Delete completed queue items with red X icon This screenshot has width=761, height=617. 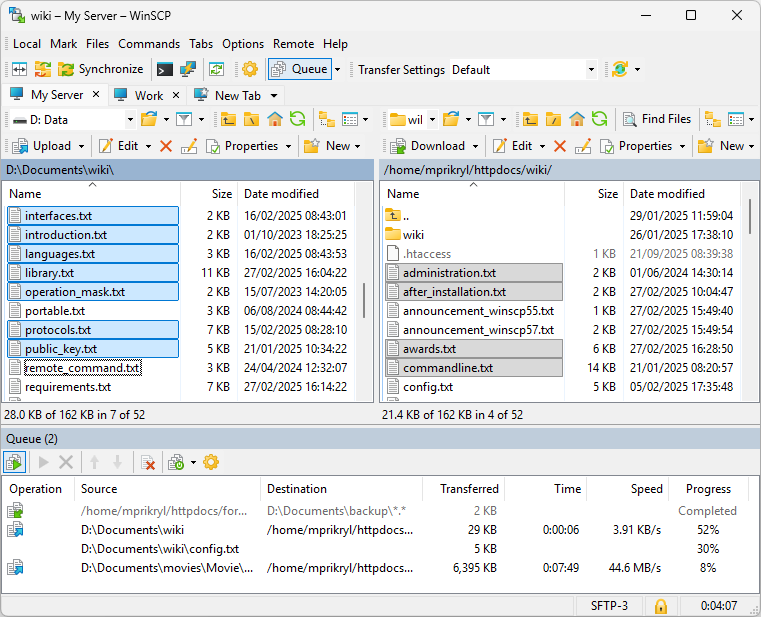click(148, 462)
